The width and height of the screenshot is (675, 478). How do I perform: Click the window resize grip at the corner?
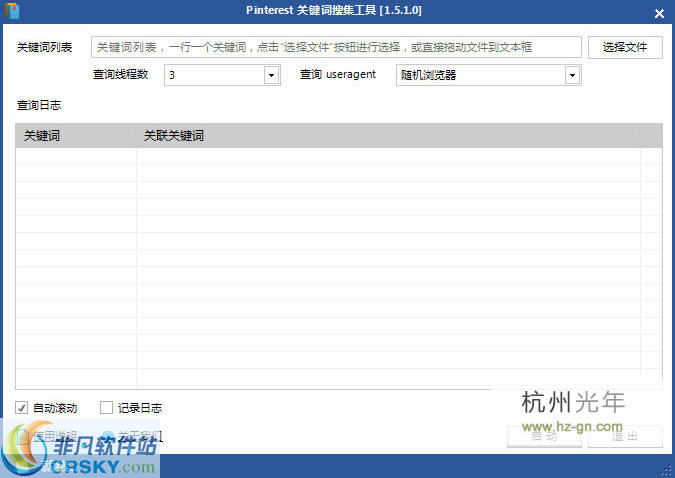point(666,471)
